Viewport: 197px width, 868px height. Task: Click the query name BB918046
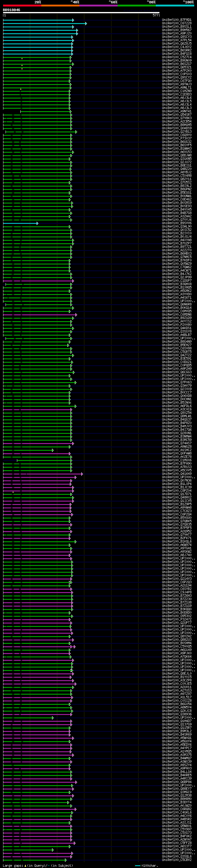(x=11, y=10)
